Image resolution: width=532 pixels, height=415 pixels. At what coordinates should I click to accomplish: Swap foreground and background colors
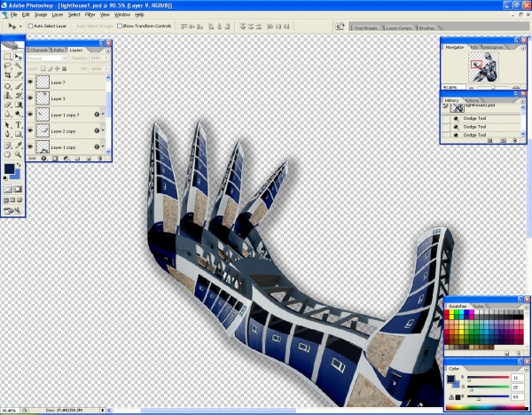point(19,165)
